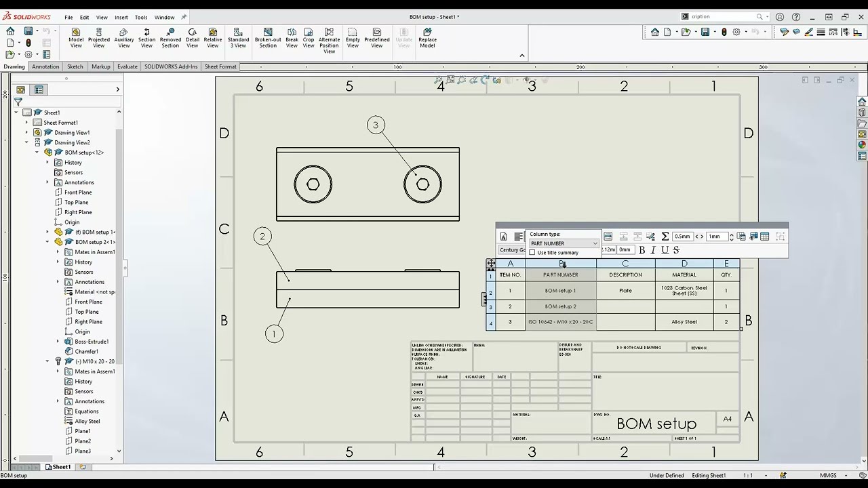
Task: Open the File menu
Action: point(68,17)
